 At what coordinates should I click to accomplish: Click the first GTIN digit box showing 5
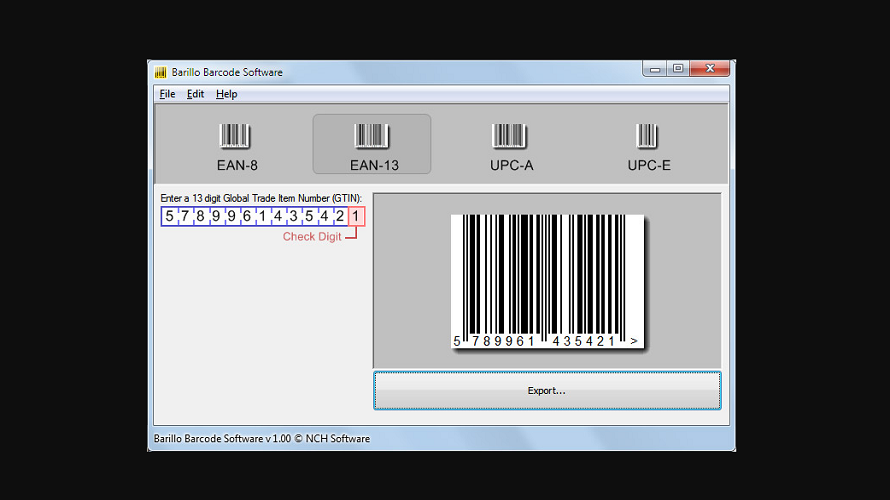pos(169,216)
